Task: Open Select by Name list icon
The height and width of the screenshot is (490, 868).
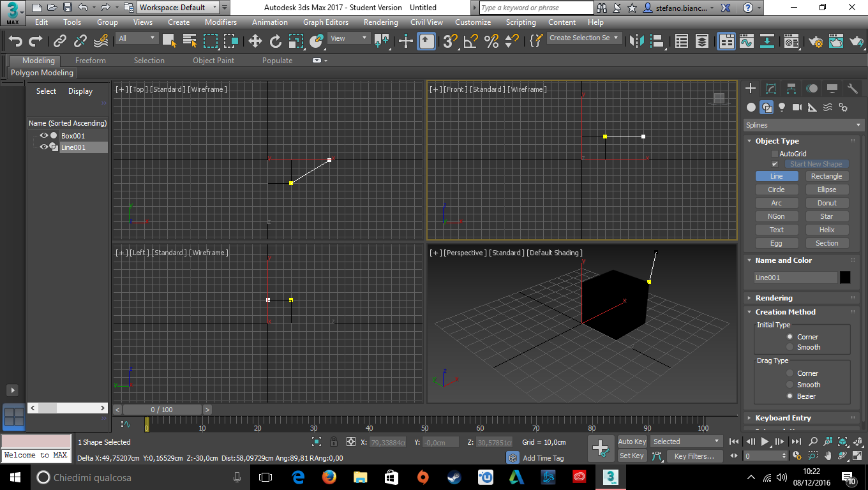Action: pyautogui.click(x=190, y=41)
